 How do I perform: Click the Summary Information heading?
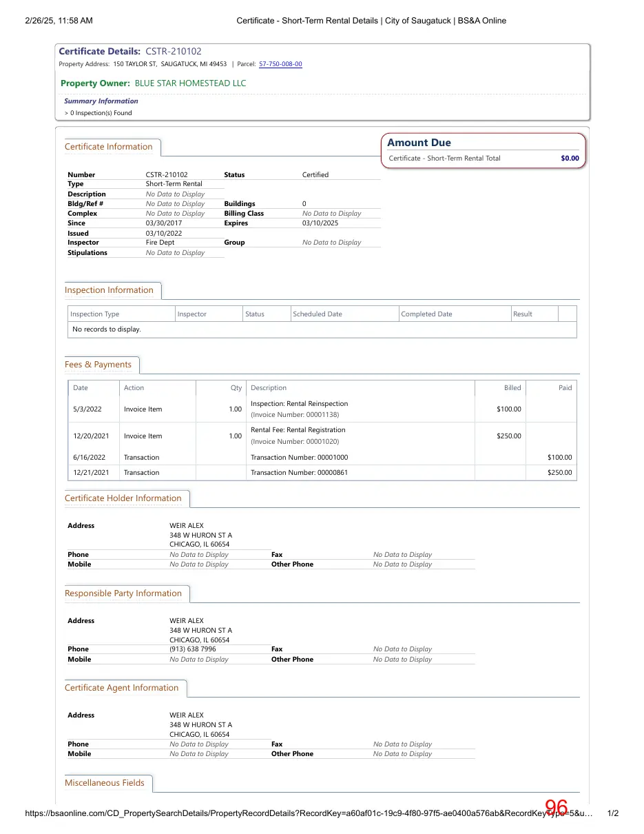pyautogui.click(x=101, y=101)
